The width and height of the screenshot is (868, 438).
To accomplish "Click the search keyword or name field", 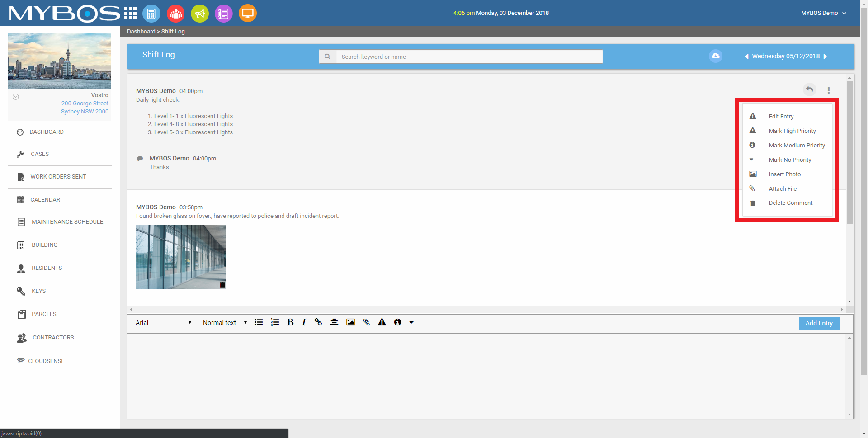I will coord(469,57).
